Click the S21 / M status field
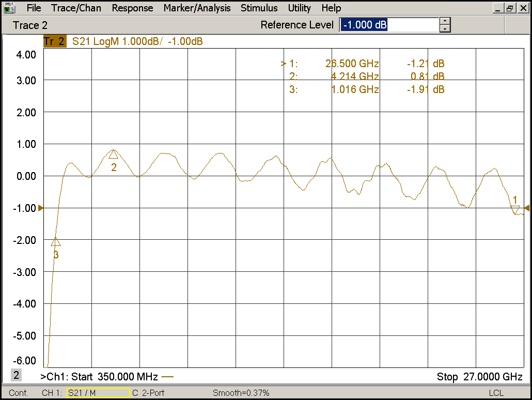 pyautogui.click(x=98, y=393)
